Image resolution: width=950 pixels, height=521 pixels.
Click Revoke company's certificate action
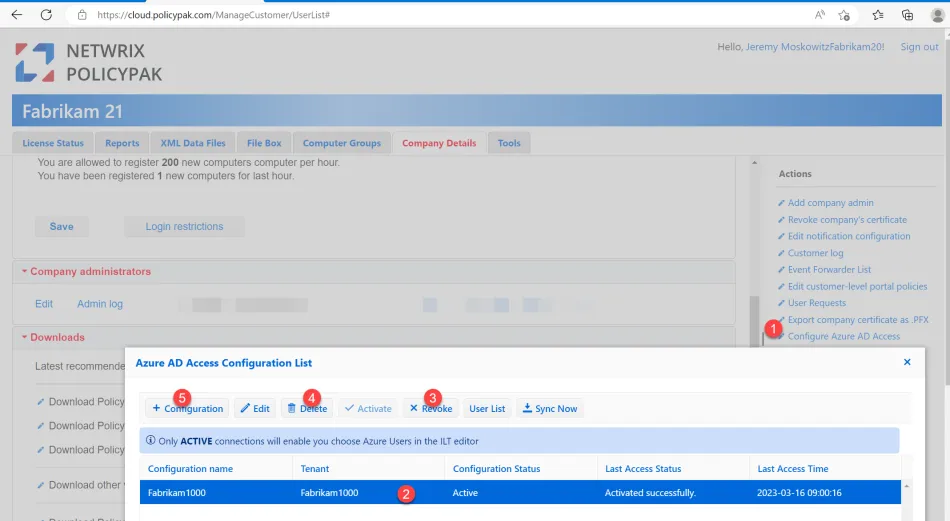pyautogui.click(x=847, y=220)
